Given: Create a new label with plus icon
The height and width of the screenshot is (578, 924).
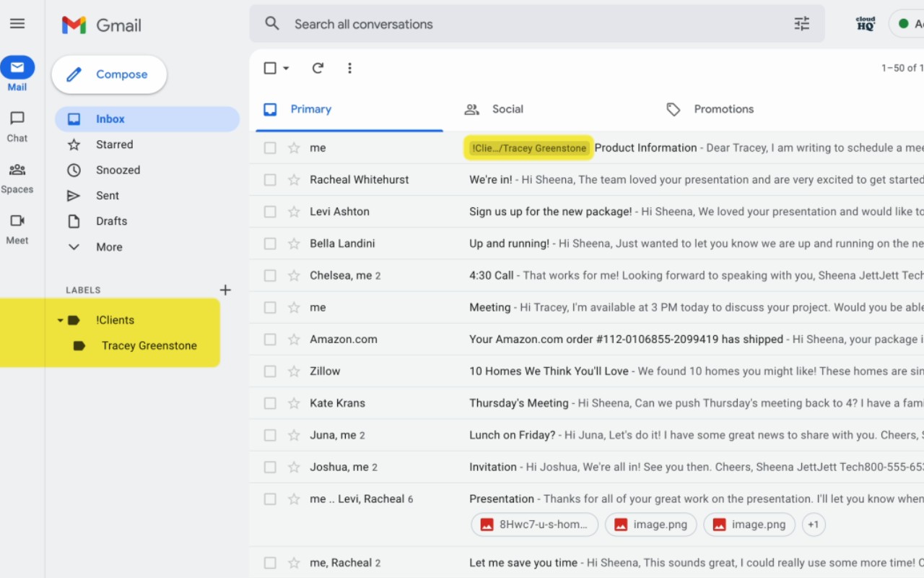Looking at the screenshot, I should [225, 290].
